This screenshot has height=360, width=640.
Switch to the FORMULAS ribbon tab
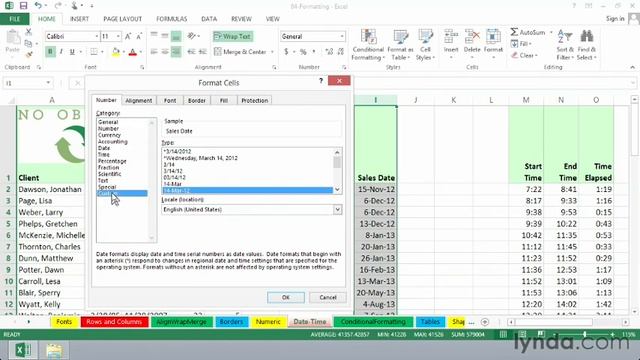point(171,19)
